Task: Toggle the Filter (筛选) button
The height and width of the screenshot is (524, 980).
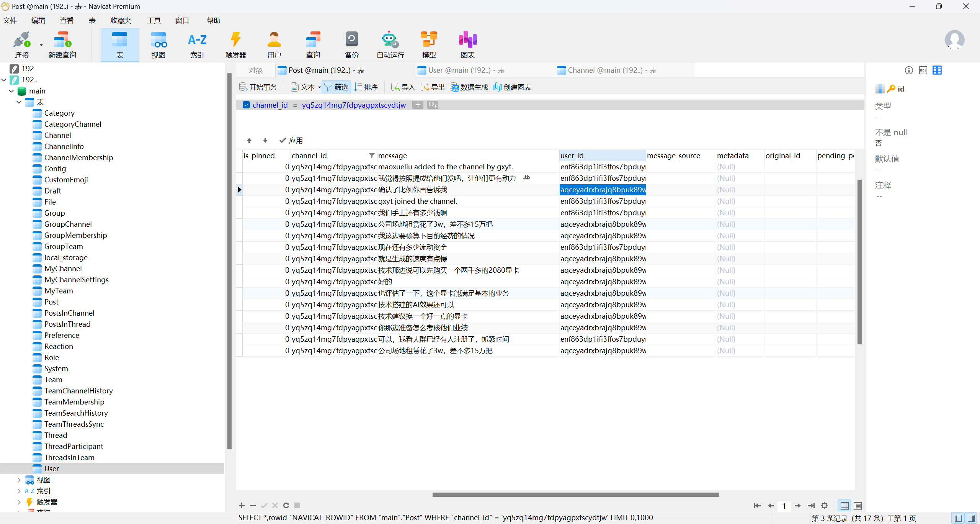Action: click(x=336, y=87)
